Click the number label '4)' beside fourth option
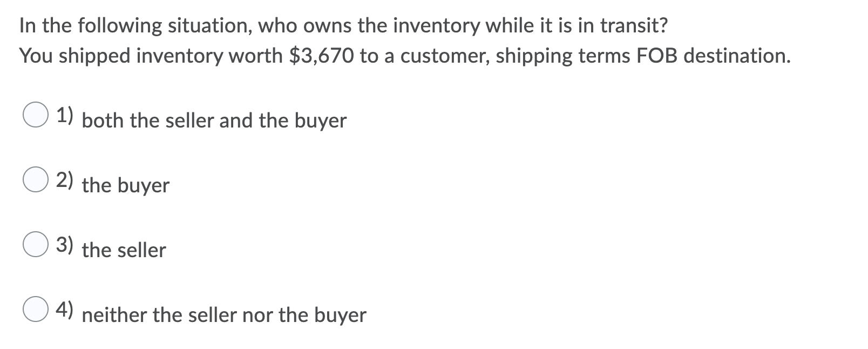Image resolution: width=868 pixels, height=349 pixels. (x=65, y=310)
